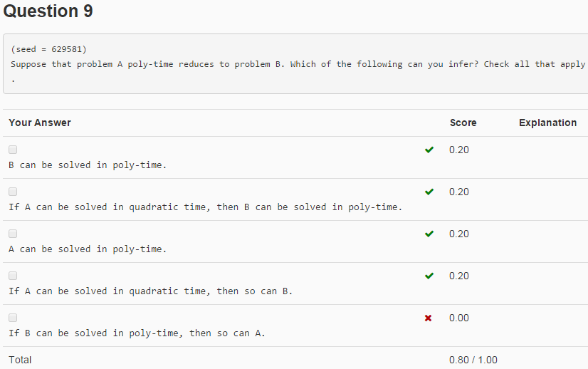Click the Total row label
588x369 pixels.
pos(20,360)
